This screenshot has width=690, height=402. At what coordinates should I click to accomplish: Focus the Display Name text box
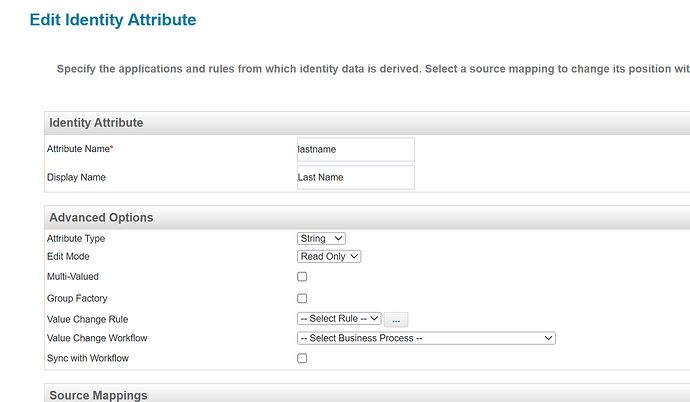(x=355, y=177)
